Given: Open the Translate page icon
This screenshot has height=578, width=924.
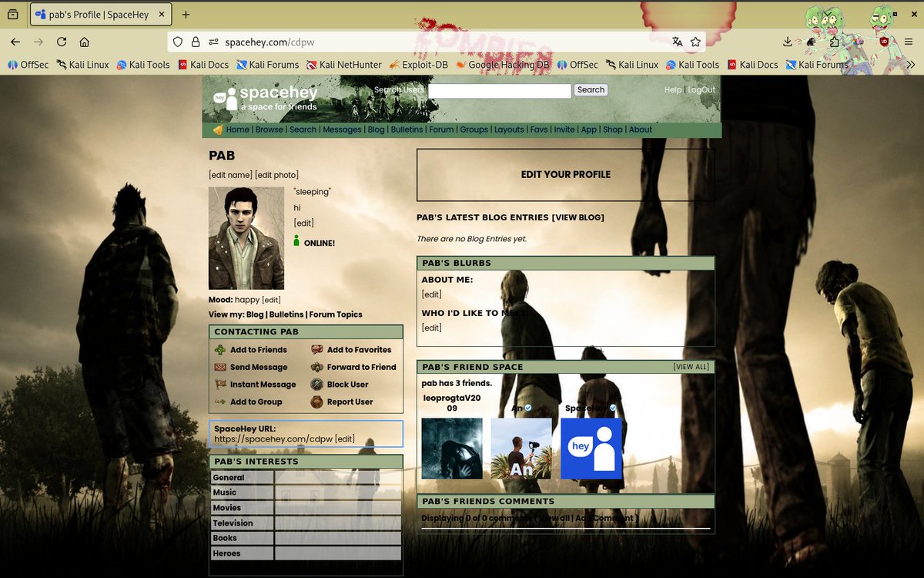Looking at the screenshot, I should pyautogui.click(x=677, y=42).
